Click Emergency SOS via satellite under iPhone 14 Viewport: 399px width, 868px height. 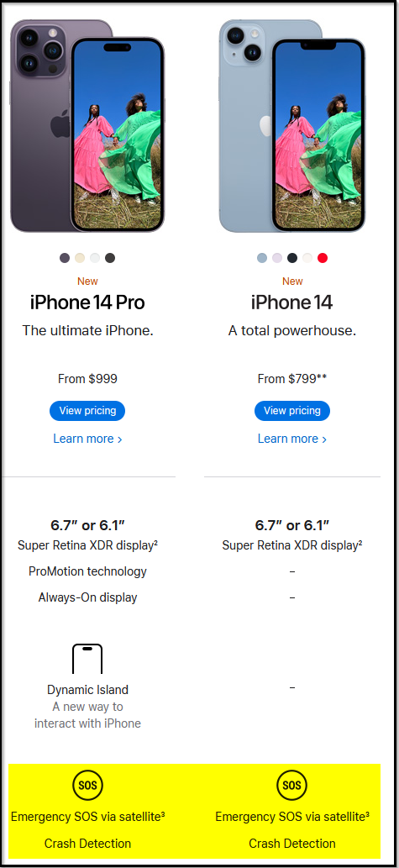[292, 817]
